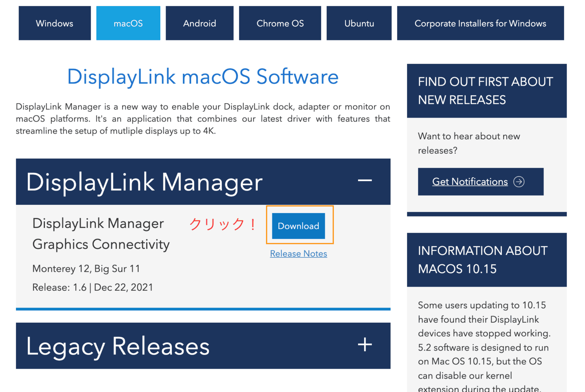Click the Monterey 12, Big Sur 11 text
This screenshot has height=392, width=585.
tap(86, 269)
